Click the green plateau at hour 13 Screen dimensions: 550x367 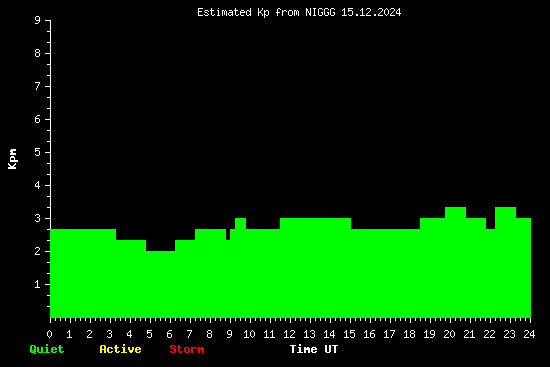[315, 268]
